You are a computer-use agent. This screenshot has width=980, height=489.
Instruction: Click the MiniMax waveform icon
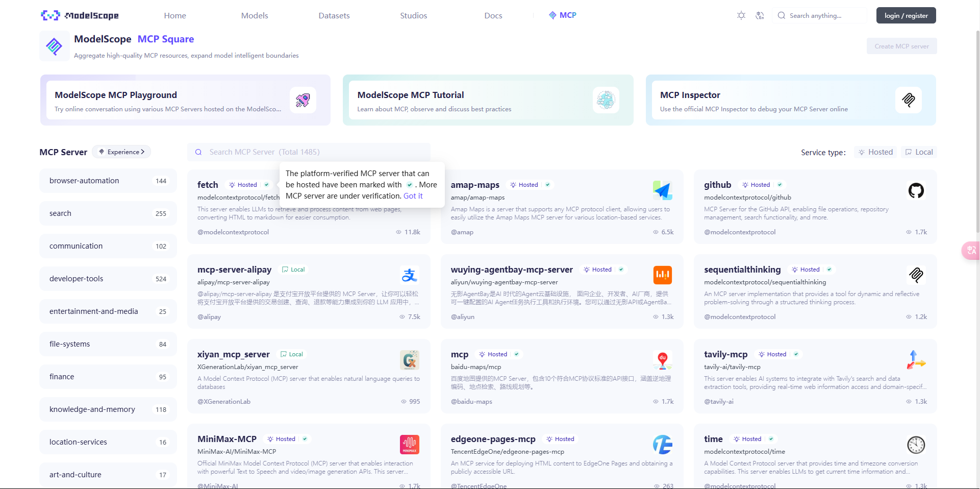pos(409,445)
